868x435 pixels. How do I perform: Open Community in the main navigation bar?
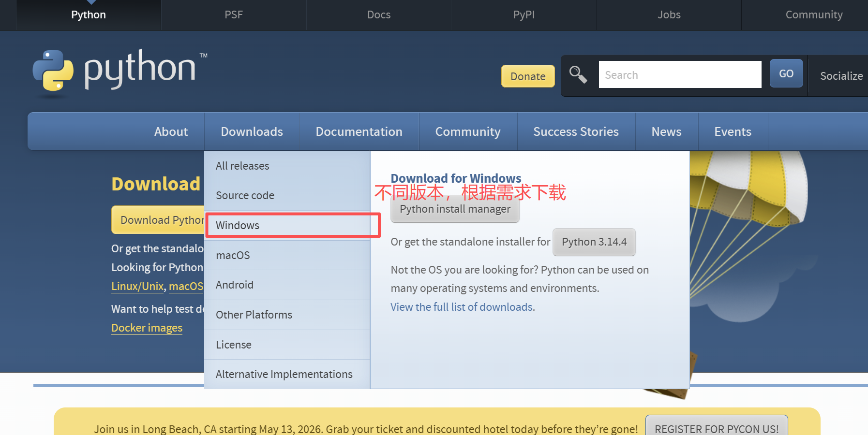(x=468, y=131)
